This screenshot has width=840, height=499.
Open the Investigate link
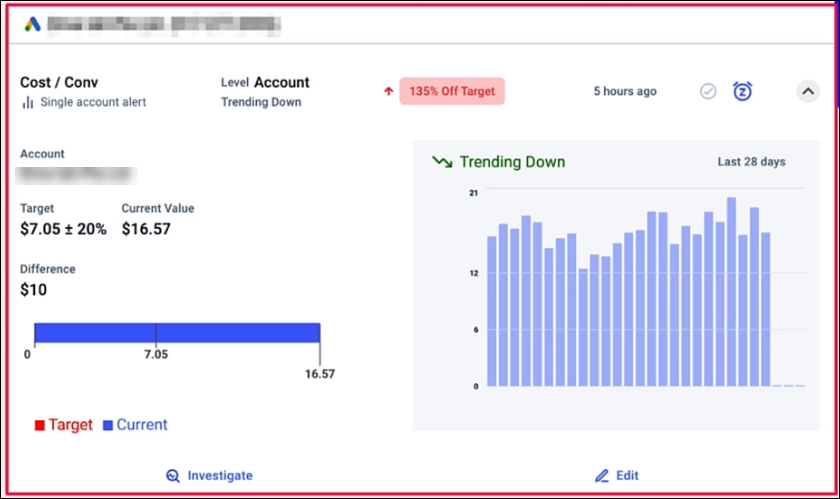click(x=209, y=476)
